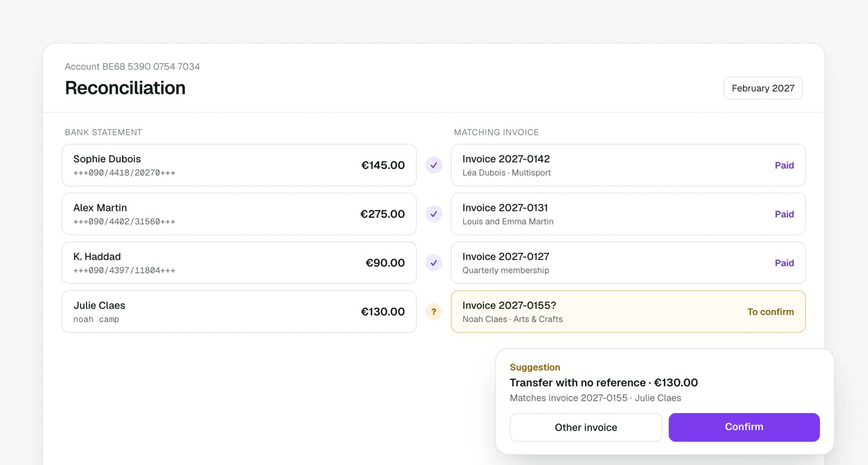Click the check icon beside Alex Martin row
The height and width of the screenshot is (465, 868).
pyautogui.click(x=434, y=214)
